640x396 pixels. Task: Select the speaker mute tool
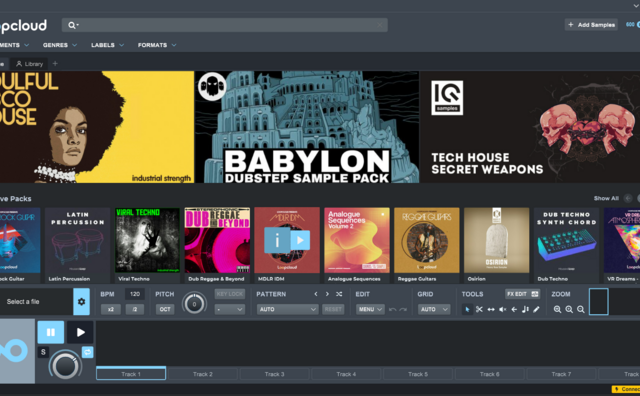point(502,309)
